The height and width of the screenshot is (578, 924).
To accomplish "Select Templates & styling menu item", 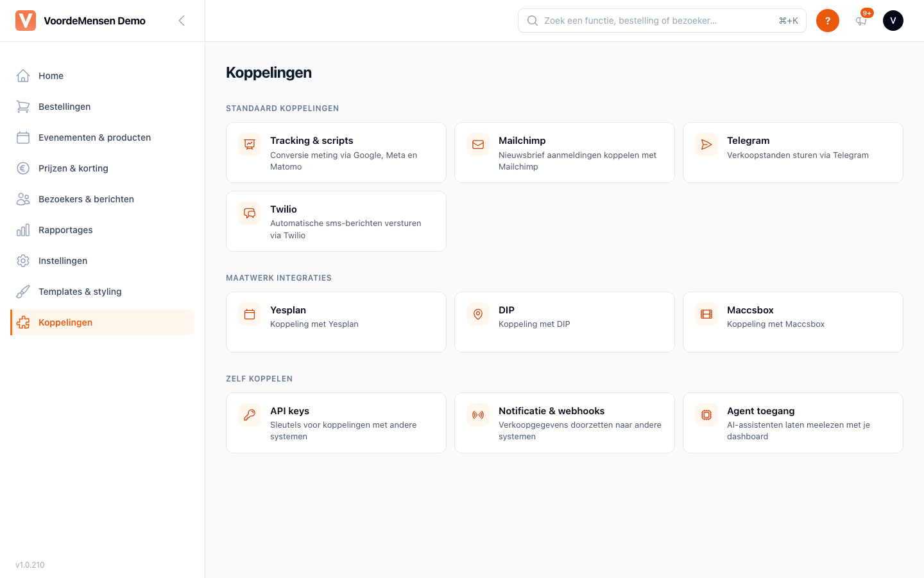I will (x=103, y=292).
